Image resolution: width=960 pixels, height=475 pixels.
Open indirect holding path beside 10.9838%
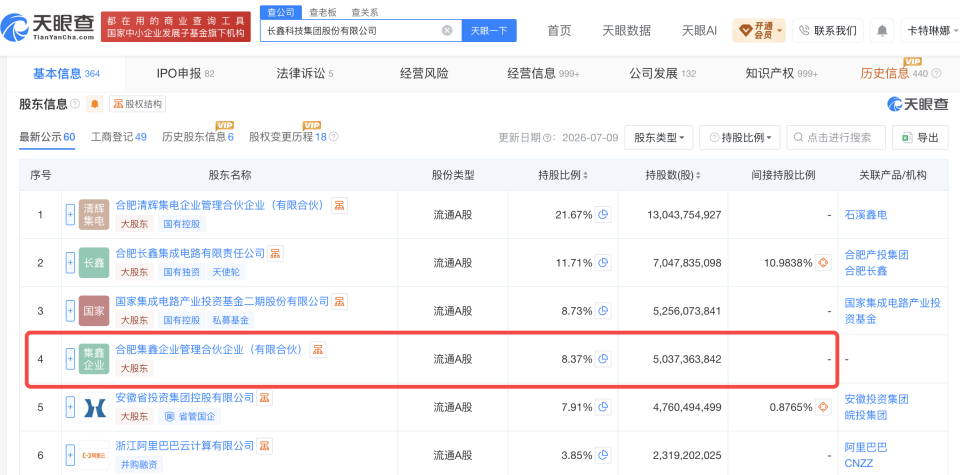[823, 263]
